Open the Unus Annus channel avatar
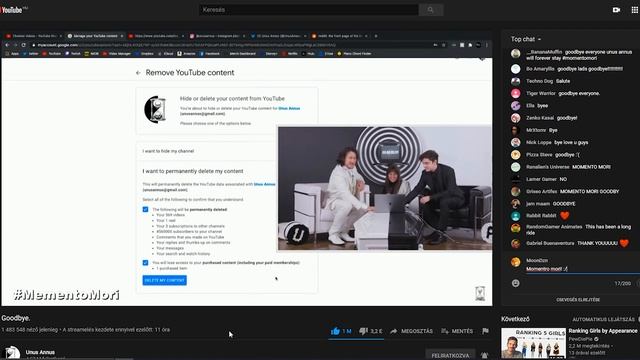The image size is (640, 360). [x=12, y=353]
